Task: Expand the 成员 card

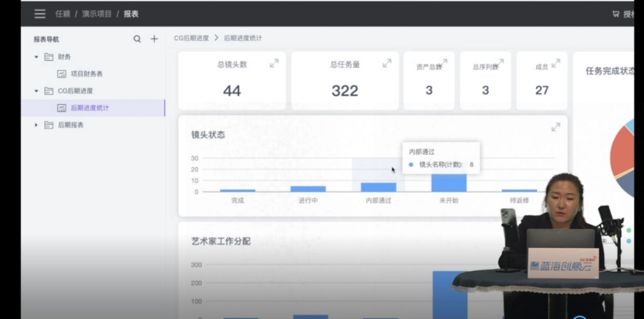Action: pos(556,63)
